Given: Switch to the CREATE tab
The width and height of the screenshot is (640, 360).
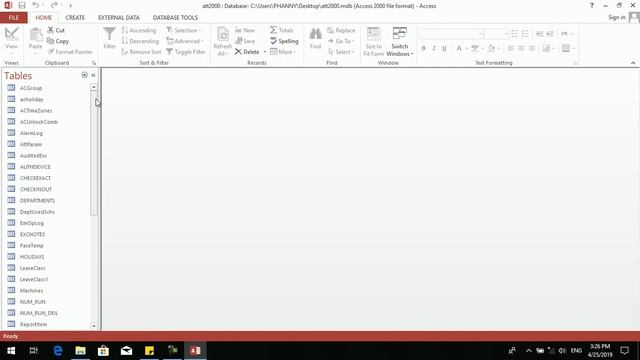Looking at the screenshot, I should 75,18.
